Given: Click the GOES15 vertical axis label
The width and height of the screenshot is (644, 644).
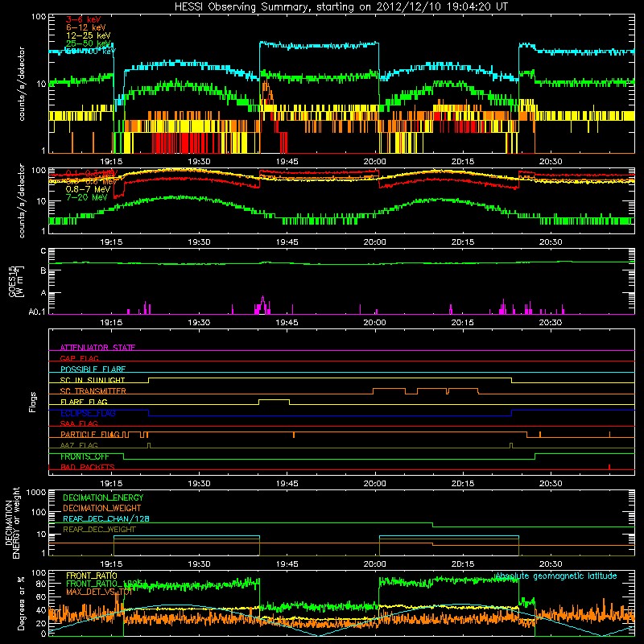Looking at the screenshot, I should [x=15, y=281].
